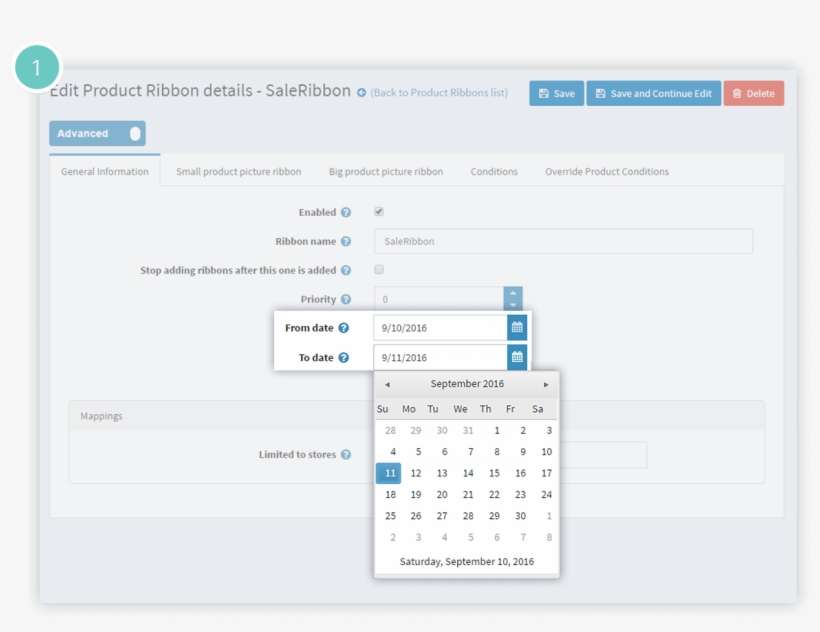
Task: Click the help icon beside Limited to stores
Action: click(347, 453)
